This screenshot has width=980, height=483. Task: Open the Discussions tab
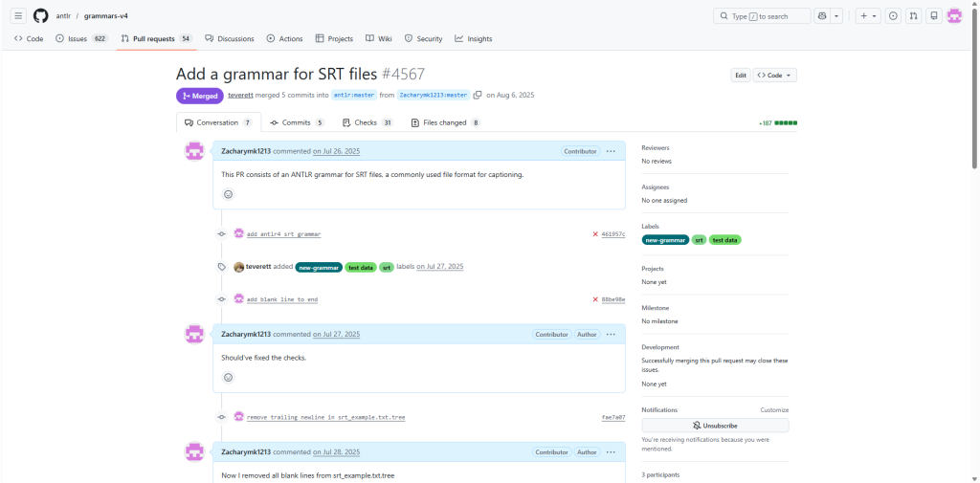pos(230,39)
